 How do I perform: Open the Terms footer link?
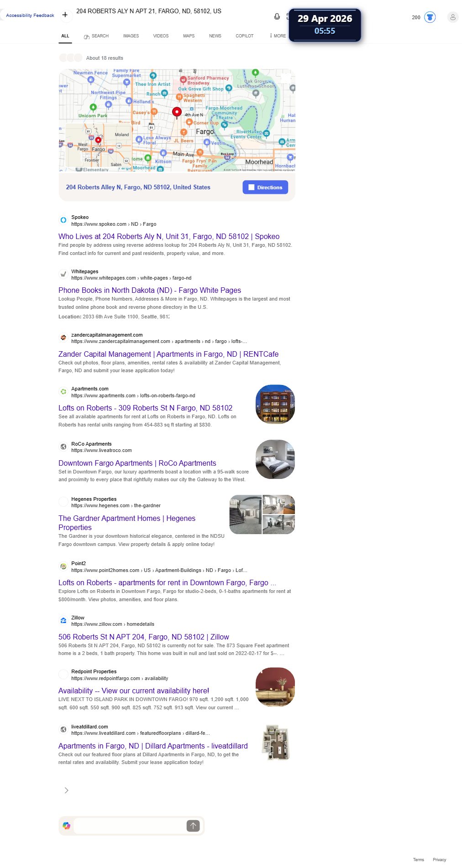click(x=419, y=860)
